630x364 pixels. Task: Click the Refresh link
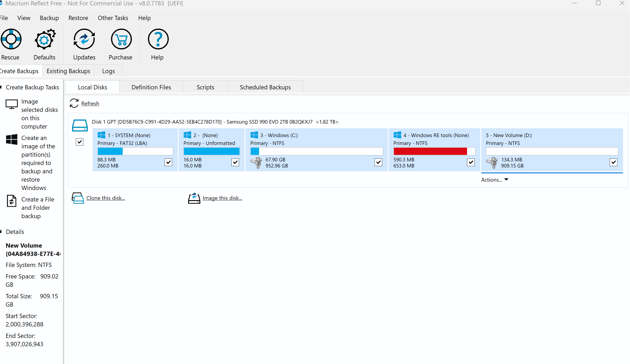click(x=90, y=104)
